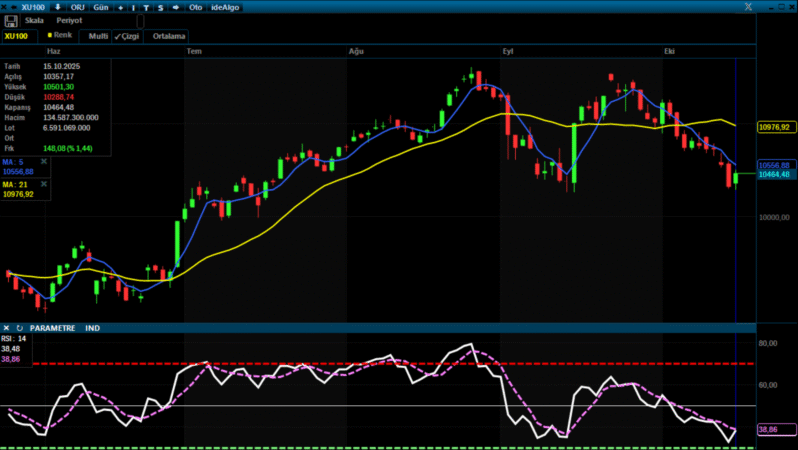Close the RSI indicator panel
Viewport: 798px width, 450px height.
7,328
